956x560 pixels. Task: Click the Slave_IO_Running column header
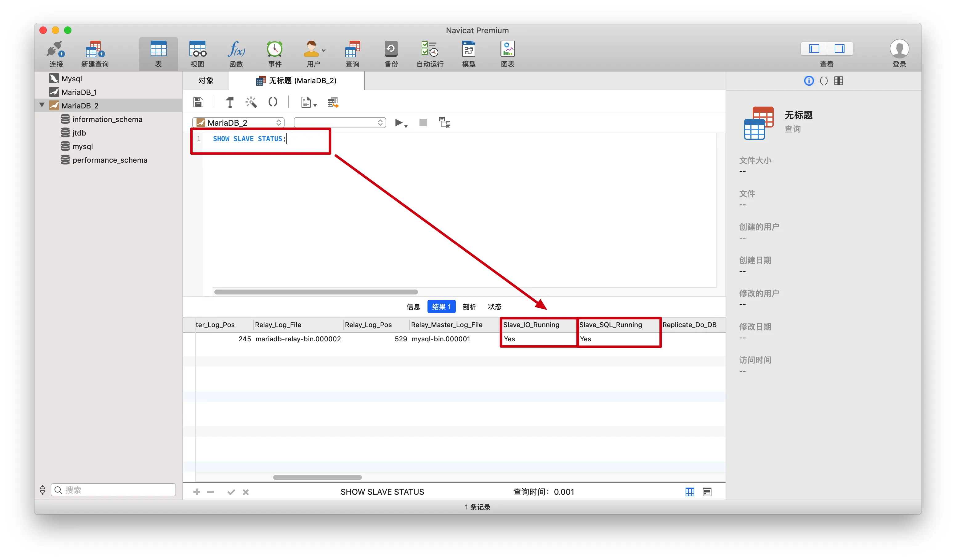click(x=538, y=325)
